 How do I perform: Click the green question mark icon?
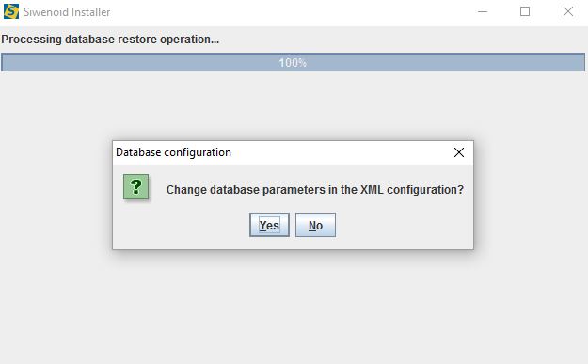coord(135,186)
